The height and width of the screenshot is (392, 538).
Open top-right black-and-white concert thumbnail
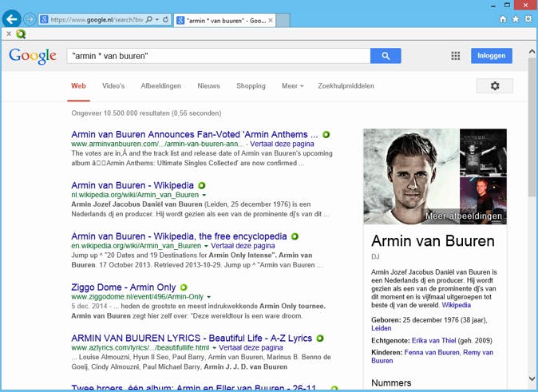pyautogui.click(x=483, y=152)
